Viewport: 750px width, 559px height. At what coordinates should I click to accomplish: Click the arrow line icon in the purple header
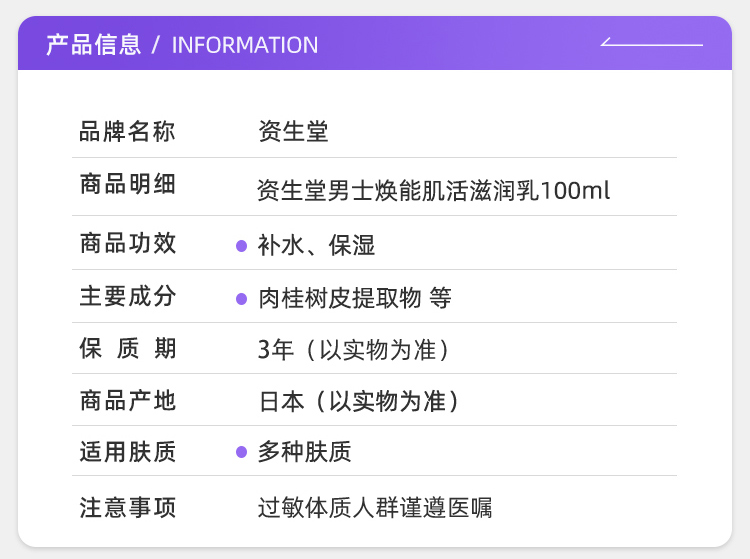pos(651,43)
